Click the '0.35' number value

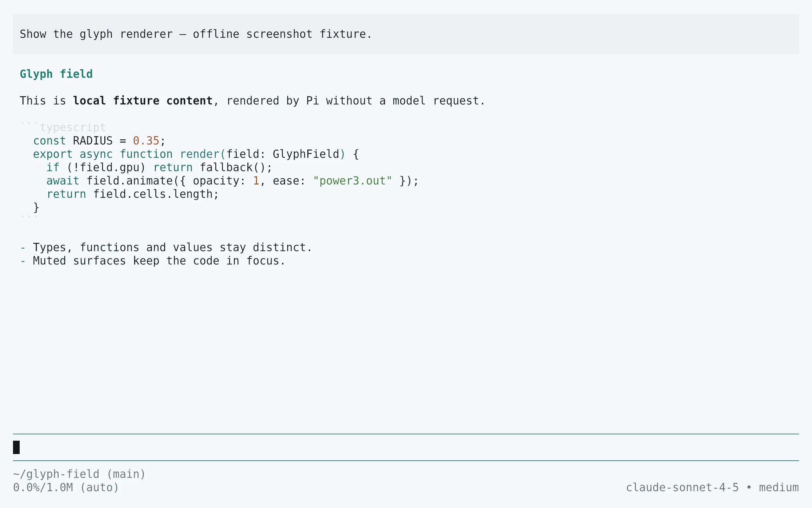(x=146, y=141)
